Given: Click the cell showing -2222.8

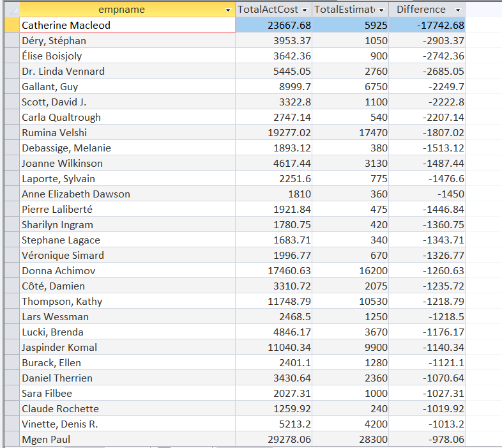Looking at the screenshot, I should click(x=427, y=102).
